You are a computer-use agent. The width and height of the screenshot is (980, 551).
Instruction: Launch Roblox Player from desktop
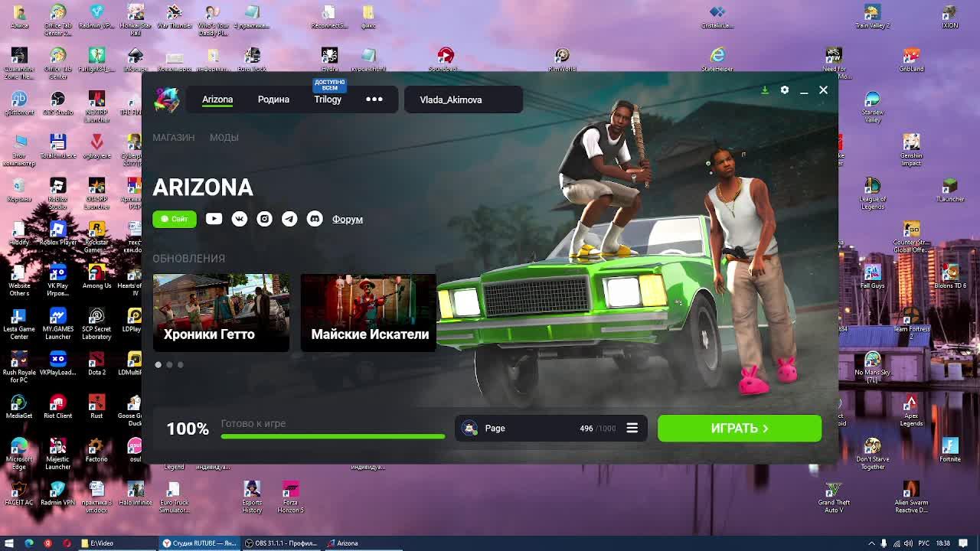tap(57, 233)
